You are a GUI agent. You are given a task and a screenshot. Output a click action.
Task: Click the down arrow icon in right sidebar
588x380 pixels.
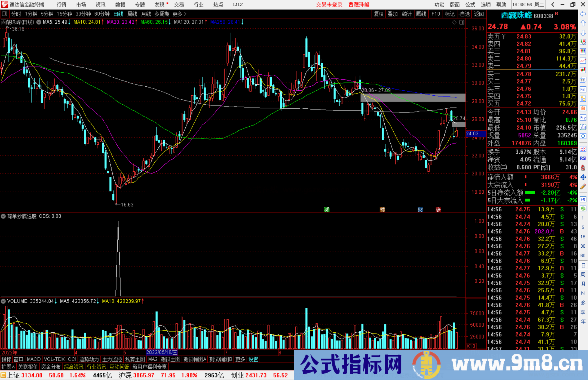tap(583, 33)
